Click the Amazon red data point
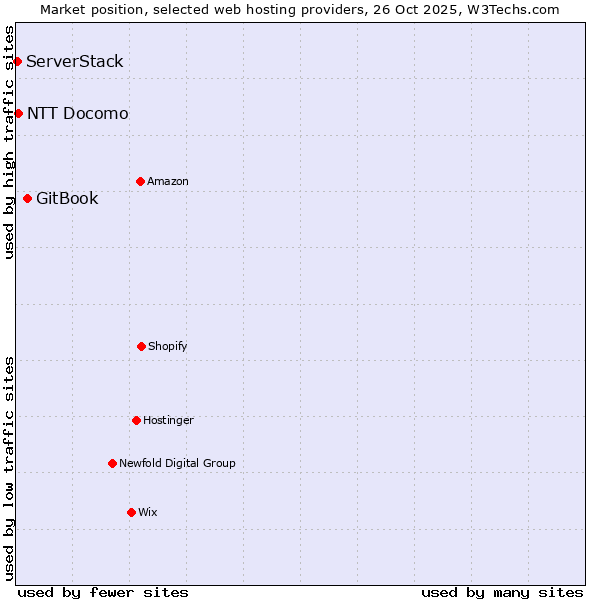Screen dimensions: 600x600 pyautogui.click(x=140, y=181)
